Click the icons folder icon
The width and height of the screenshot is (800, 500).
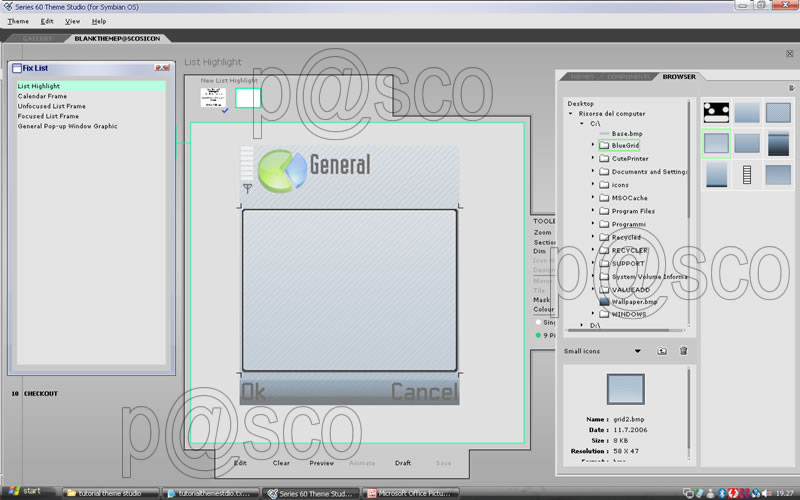(x=604, y=185)
